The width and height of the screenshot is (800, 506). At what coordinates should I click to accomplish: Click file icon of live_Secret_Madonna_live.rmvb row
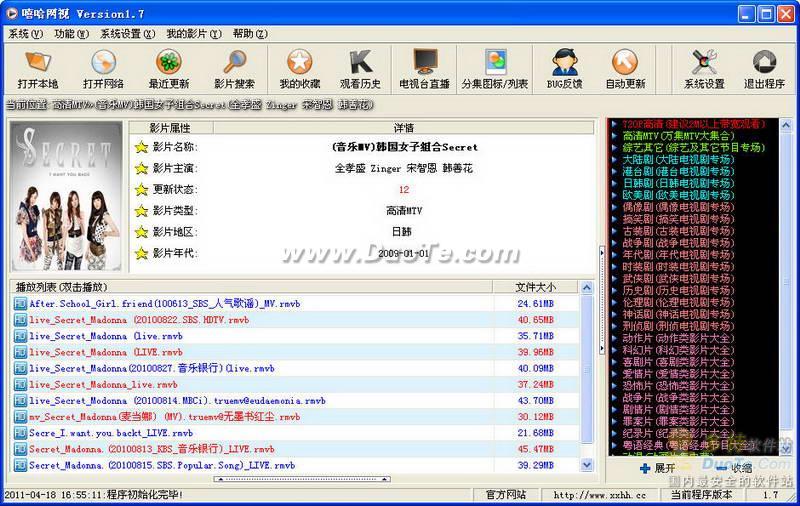click(20, 385)
